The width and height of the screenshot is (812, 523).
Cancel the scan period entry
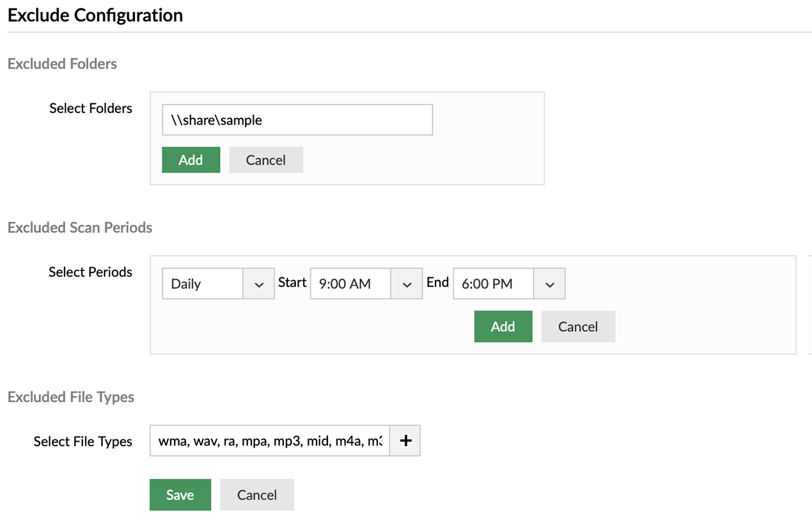pyautogui.click(x=578, y=327)
